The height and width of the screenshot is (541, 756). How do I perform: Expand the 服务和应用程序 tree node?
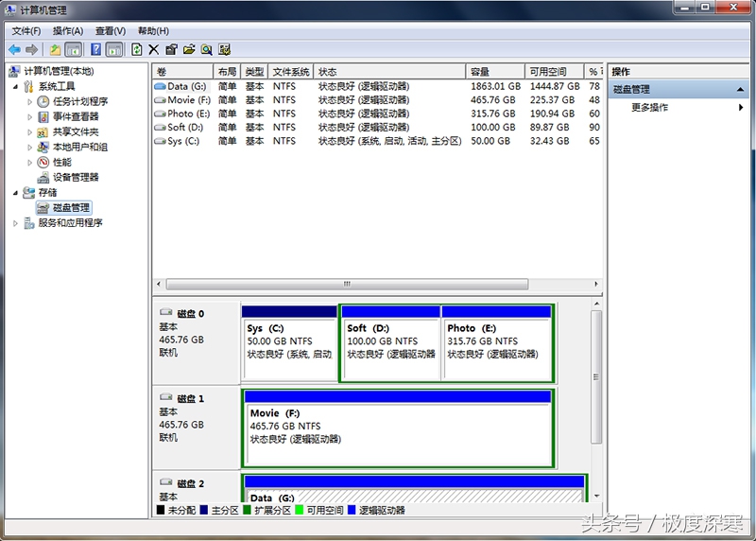[x=15, y=223]
